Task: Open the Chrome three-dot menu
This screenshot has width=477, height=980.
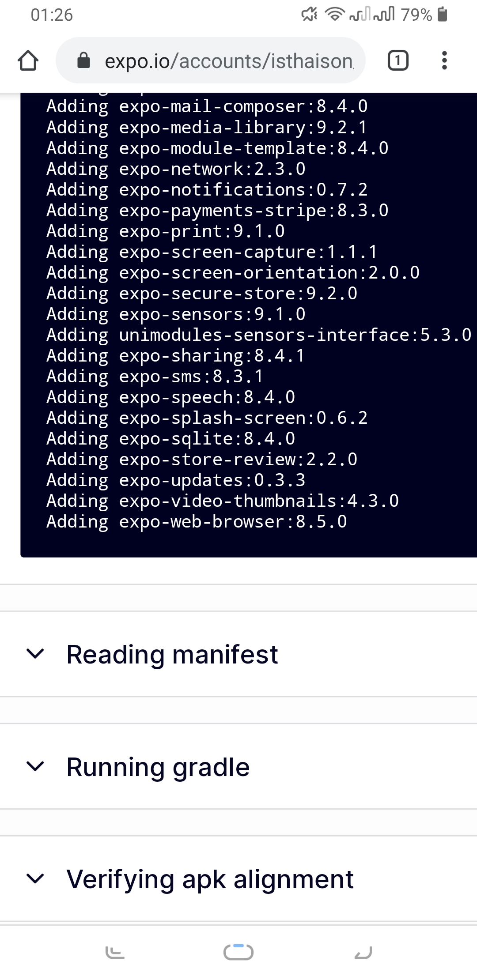Action: 445,60
